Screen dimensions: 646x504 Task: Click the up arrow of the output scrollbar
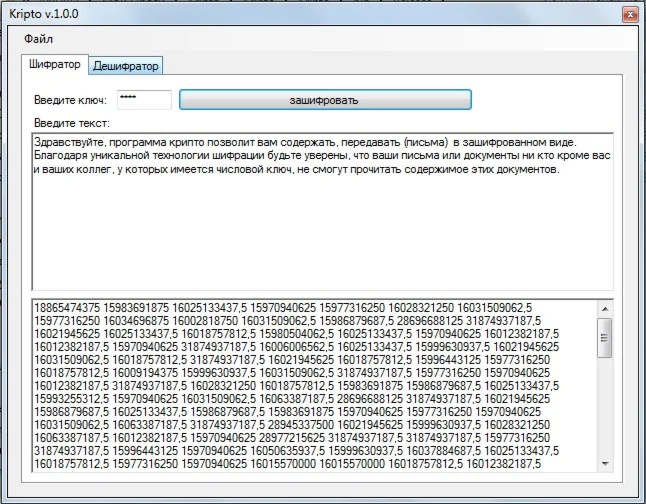(605, 309)
